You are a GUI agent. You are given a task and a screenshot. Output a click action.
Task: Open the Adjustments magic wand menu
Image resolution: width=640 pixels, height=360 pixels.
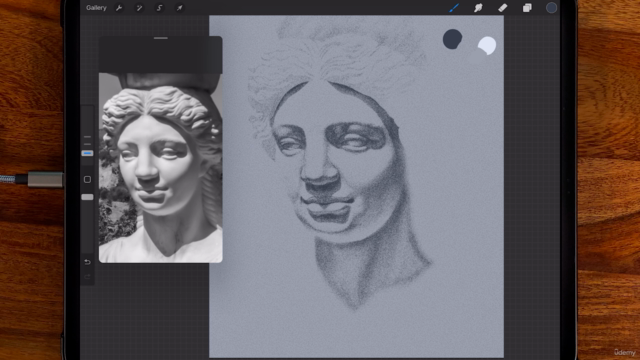[139, 8]
